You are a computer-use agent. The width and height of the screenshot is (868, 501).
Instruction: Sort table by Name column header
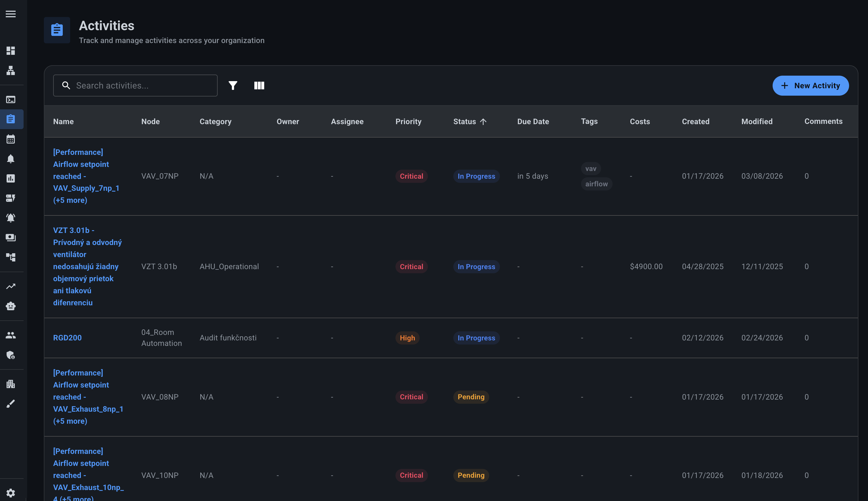[x=63, y=121]
